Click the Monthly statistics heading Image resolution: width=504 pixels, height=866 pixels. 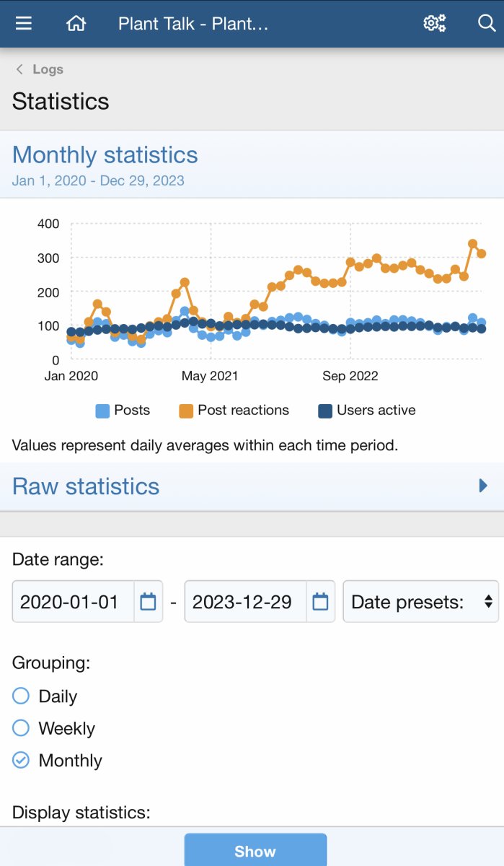pos(105,154)
